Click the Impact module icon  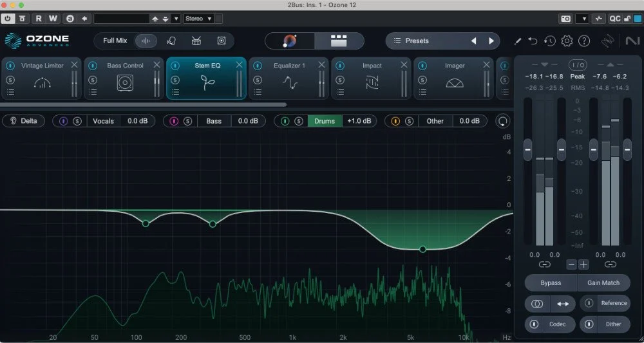(x=372, y=83)
